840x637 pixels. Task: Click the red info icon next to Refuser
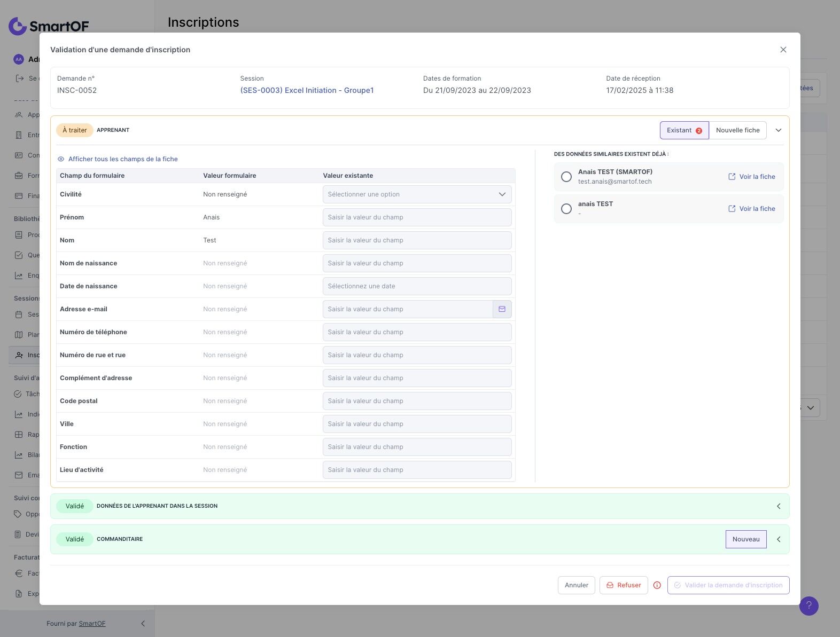pos(657,585)
